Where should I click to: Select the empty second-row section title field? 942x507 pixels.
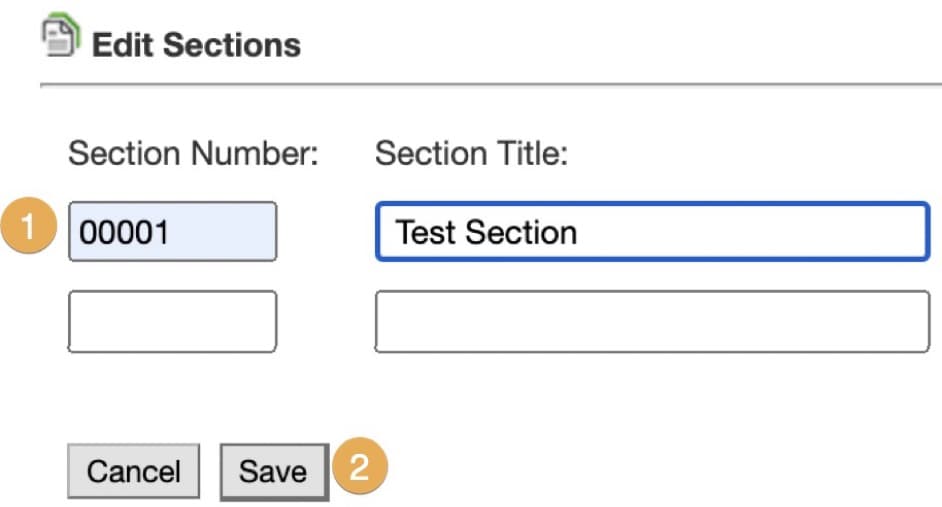click(x=652, y=322)
